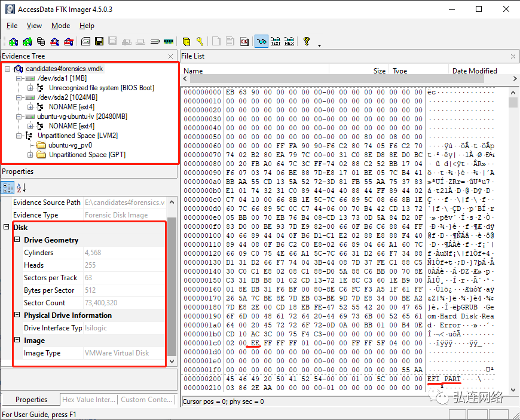Open the Image Mounting tool icon
The image size is (520, 420).
41,41
